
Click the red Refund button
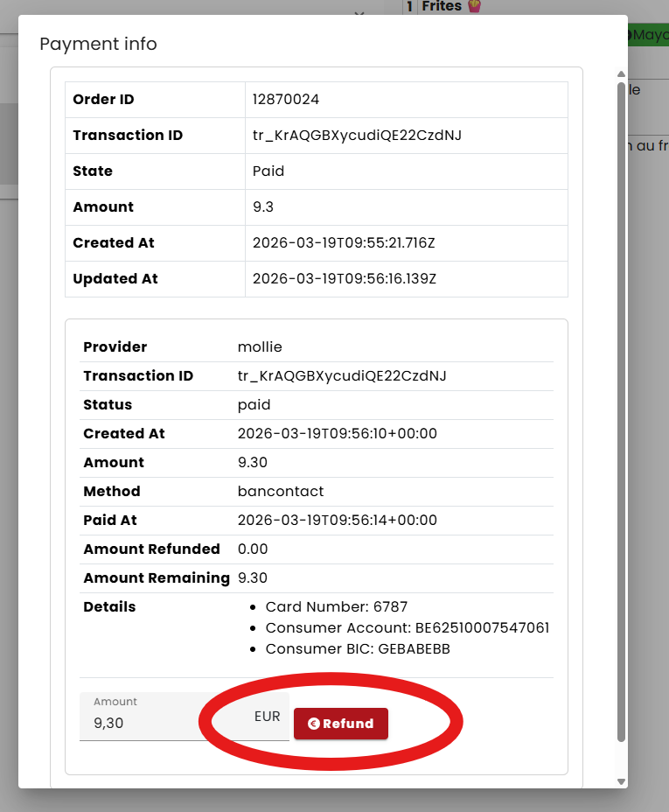(341, 724)
